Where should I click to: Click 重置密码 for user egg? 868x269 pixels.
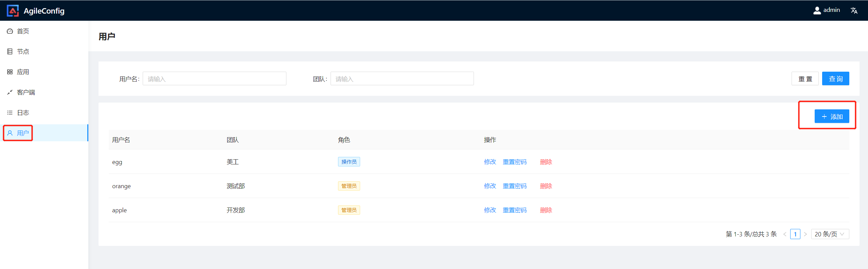point(515,162)
